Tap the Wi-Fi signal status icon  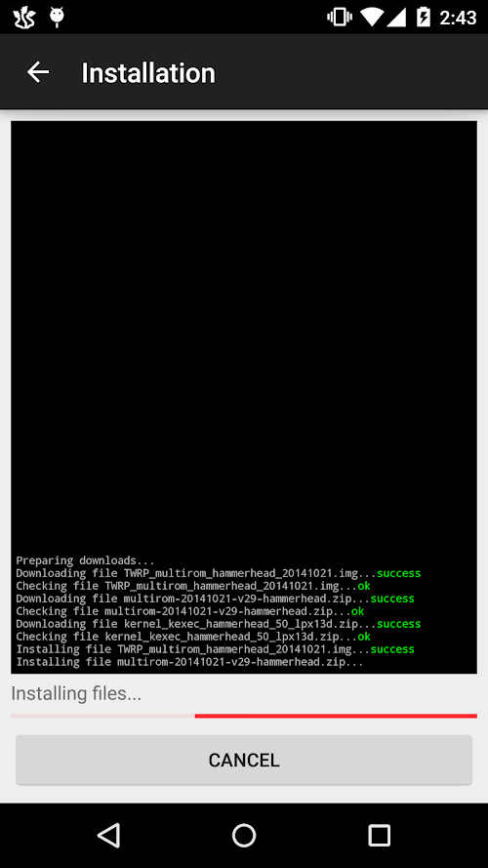tap(373, 18)
